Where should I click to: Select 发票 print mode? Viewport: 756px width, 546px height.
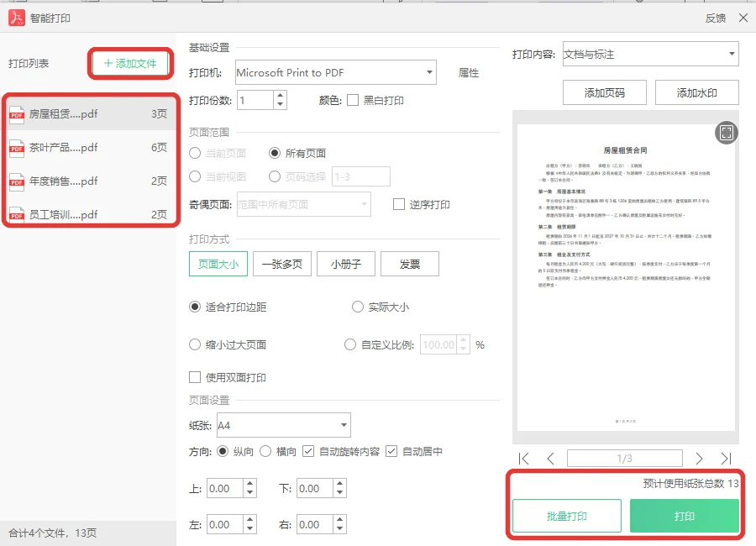coord(410,264)
